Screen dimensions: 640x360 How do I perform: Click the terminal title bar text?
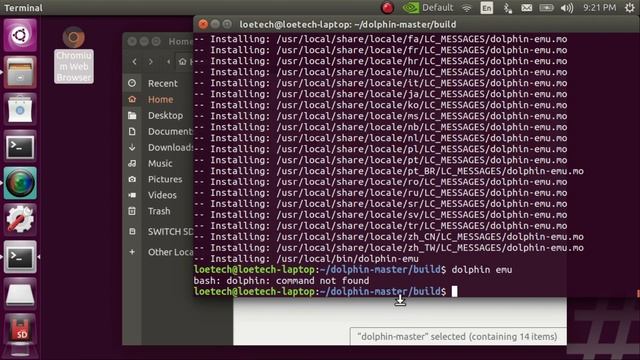point(348,24)
